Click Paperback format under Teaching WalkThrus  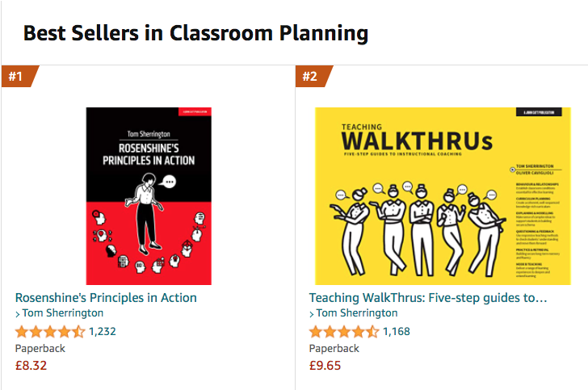tap(334, 348)
